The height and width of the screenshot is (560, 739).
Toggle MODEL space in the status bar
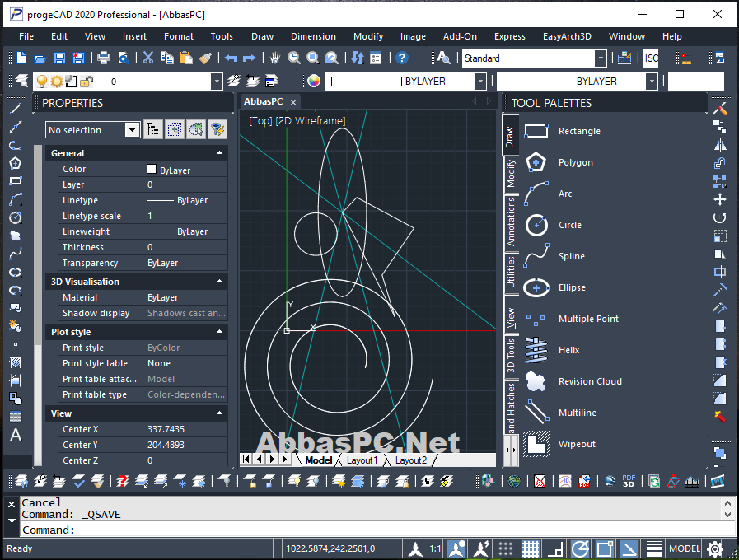[x=685, y=548]
